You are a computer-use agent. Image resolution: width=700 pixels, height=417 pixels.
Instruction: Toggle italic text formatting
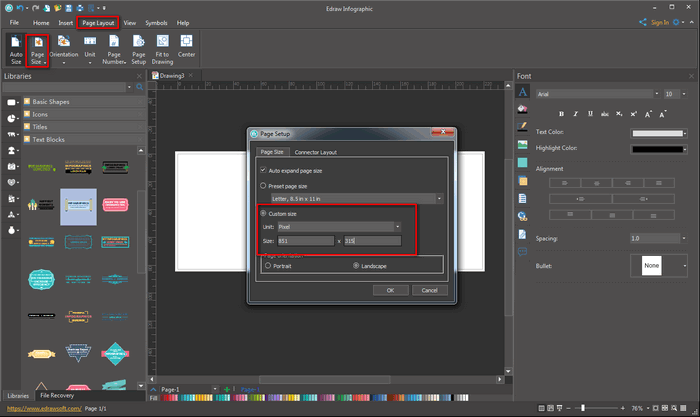click(x=576, y=114)
